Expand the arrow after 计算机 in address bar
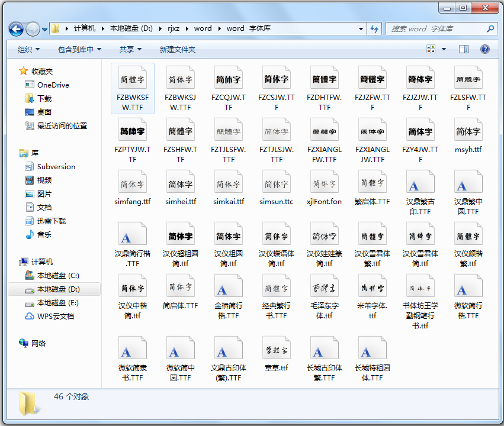Image resolution: width=504 pixels, height=426 pixels. [x=102, y=28]
